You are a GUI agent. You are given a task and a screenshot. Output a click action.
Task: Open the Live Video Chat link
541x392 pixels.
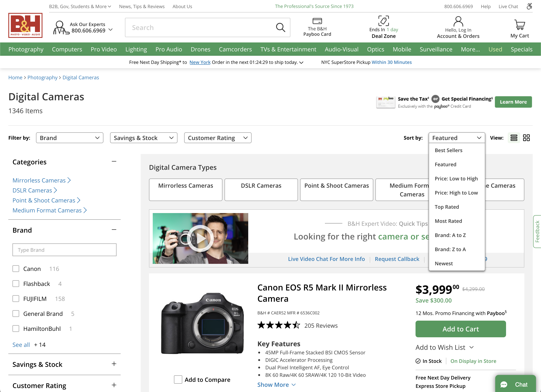point(326,259)
